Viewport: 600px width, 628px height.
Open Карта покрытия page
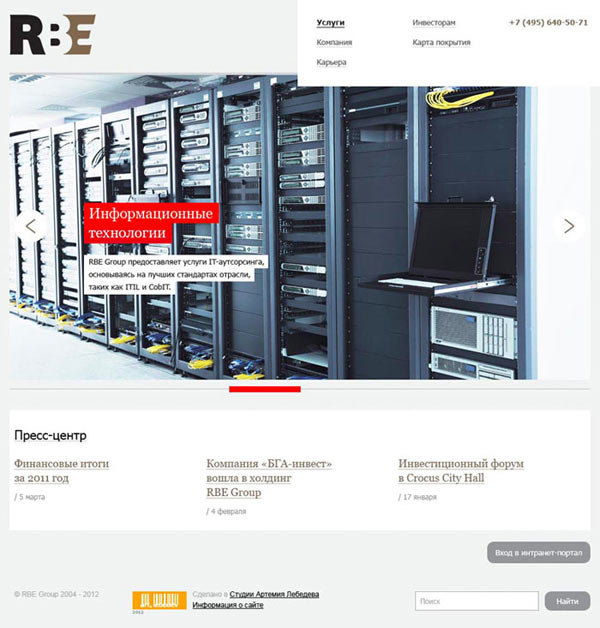pyautogui.click(x=441, y=42)
